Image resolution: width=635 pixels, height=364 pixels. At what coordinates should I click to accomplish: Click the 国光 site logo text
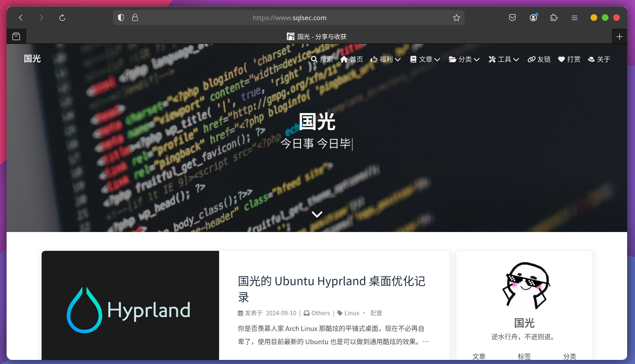click(32, 59)
